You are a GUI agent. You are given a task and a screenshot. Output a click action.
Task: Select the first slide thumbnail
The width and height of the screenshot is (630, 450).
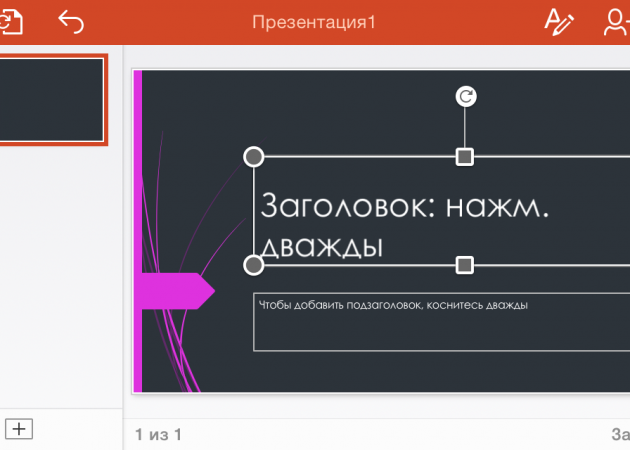[x=52, y=100]
